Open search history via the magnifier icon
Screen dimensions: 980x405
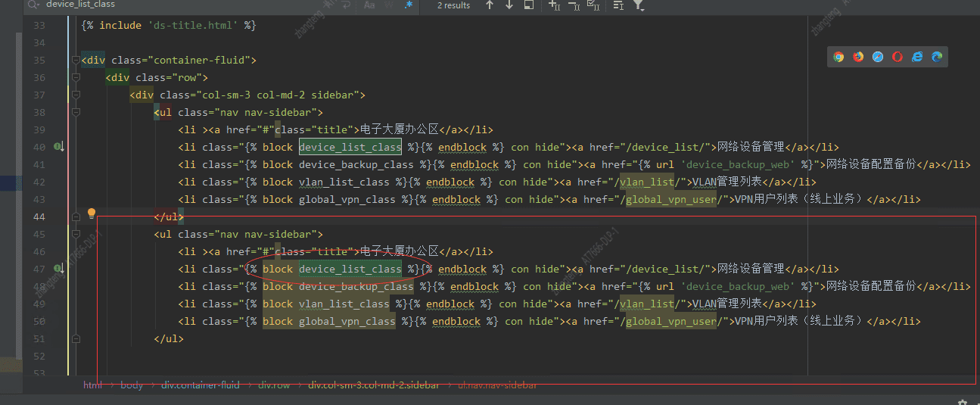click(33, 5)
